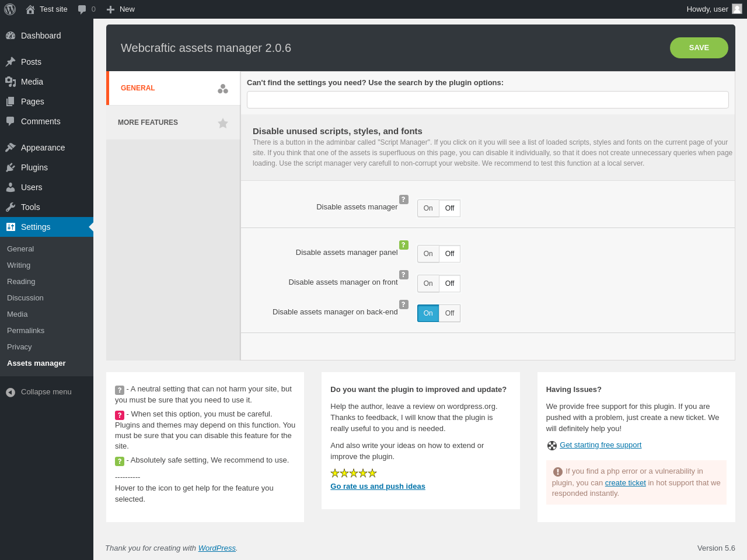Click the Dashboard gauge icon

(x=11, y=36)
